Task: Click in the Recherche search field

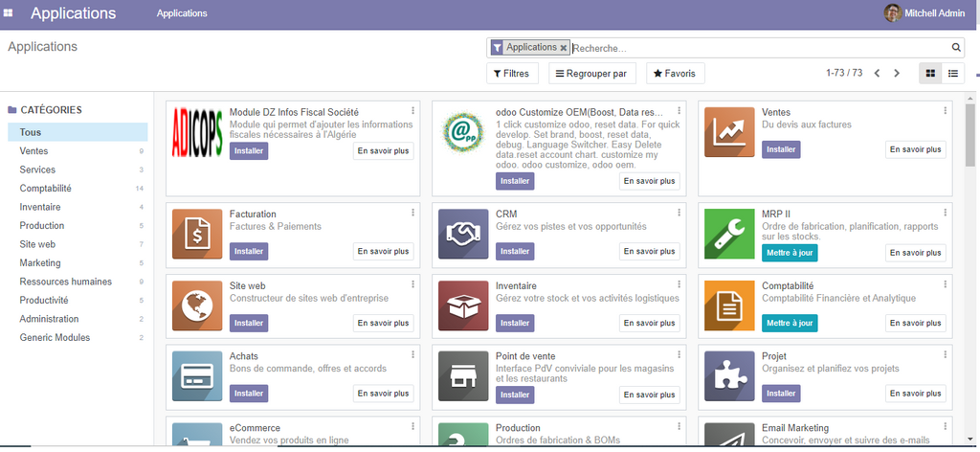Action: (756, 48)
